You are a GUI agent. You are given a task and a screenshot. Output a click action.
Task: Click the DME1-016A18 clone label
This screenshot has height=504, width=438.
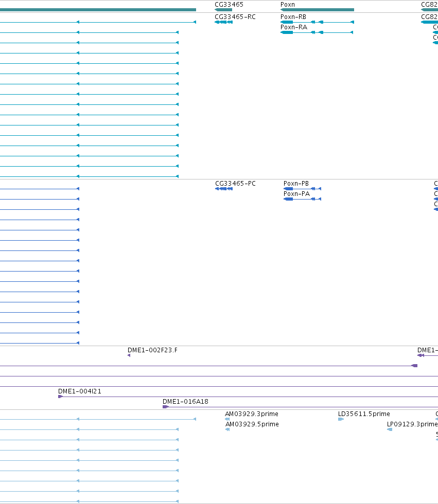(186, 402)
